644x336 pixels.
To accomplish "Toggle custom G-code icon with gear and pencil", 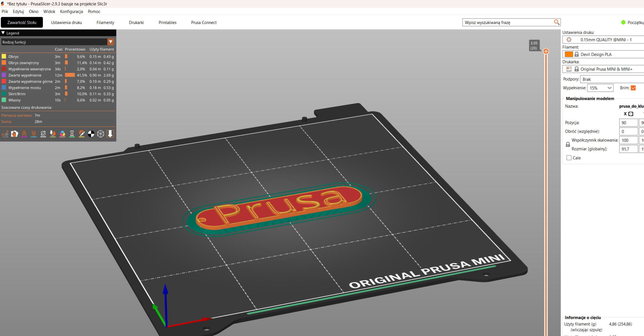I will pyautogui.click(x=81, y=134).
